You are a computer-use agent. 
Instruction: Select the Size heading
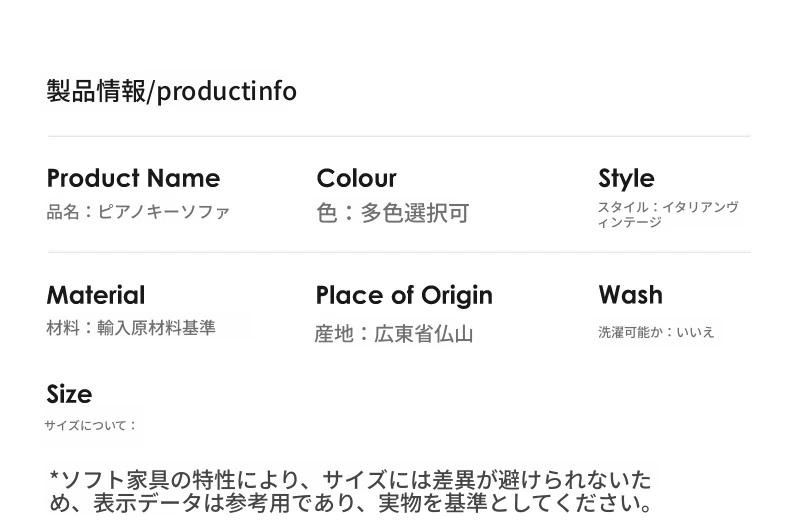point(69,394)
